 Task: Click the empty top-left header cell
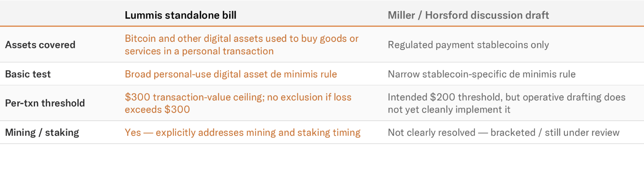(61, 15)
